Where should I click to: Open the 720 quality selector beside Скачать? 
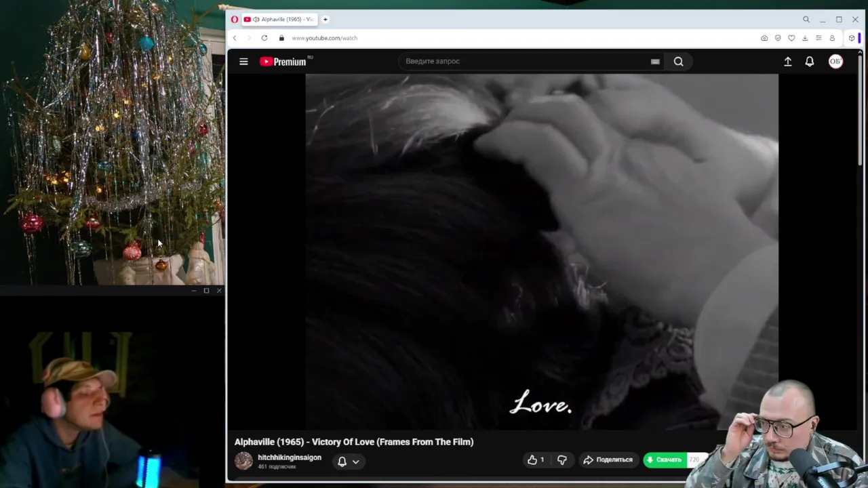point(694,460)
